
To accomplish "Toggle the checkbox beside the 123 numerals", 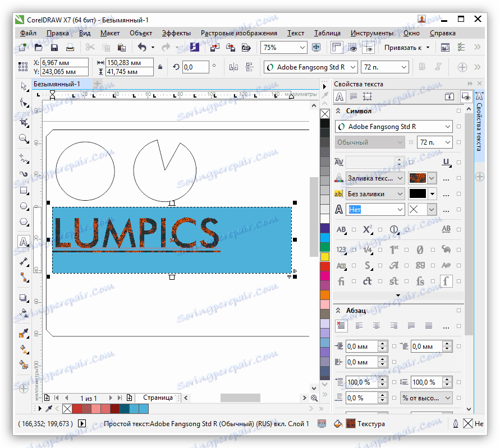I will pos(354,250).
